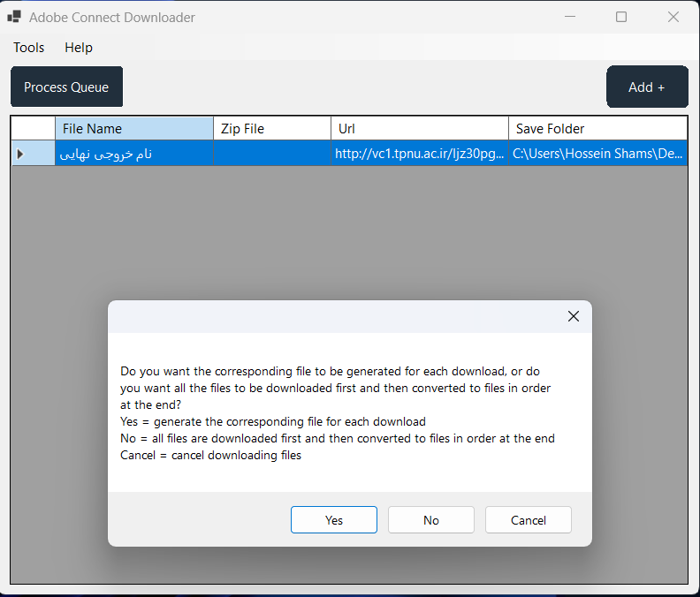The height and width of the screenshot is (597, 700).
Task: Choose No in the dialog
Action: (x=431, y=520)
